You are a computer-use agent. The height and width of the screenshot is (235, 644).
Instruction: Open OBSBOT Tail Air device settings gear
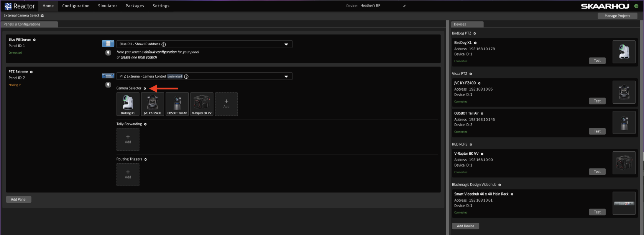482,114
